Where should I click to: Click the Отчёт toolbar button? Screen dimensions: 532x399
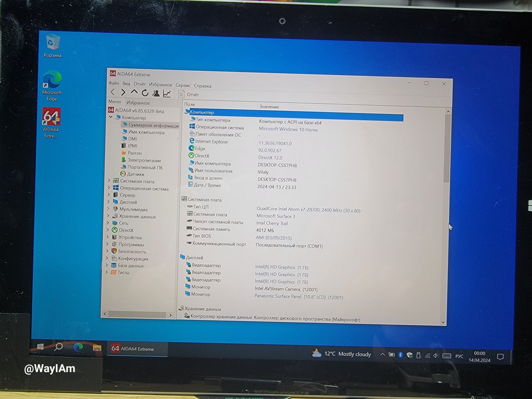[x=189, y=94]
